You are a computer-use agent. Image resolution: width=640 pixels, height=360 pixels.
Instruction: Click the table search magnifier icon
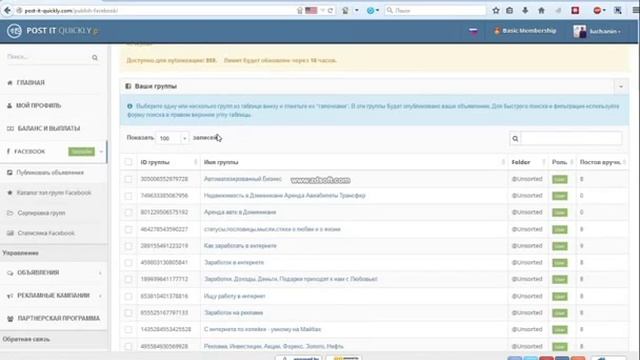point(515,139)
